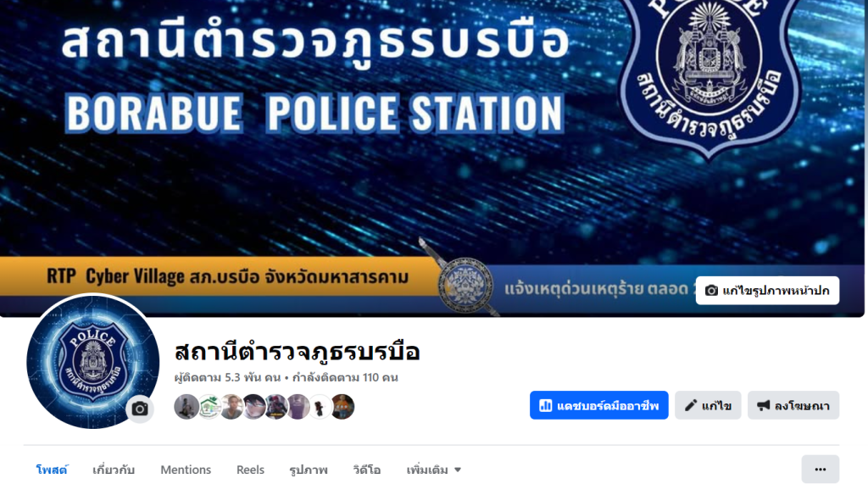Open the เกี่ยวกับ tab
The width and height of the screenshot is (868, 484).
[x=114, y=470]
